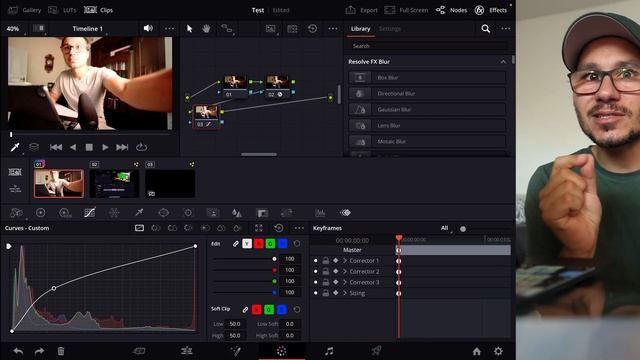
Task: Select node 03 in node graph
Action: click(x=207, y=116)
